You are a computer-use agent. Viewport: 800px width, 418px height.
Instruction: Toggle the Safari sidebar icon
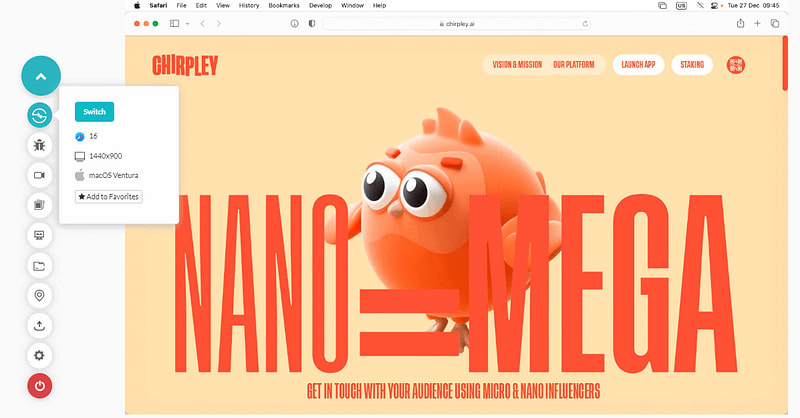pyautogui.click(x=174, y=23)
